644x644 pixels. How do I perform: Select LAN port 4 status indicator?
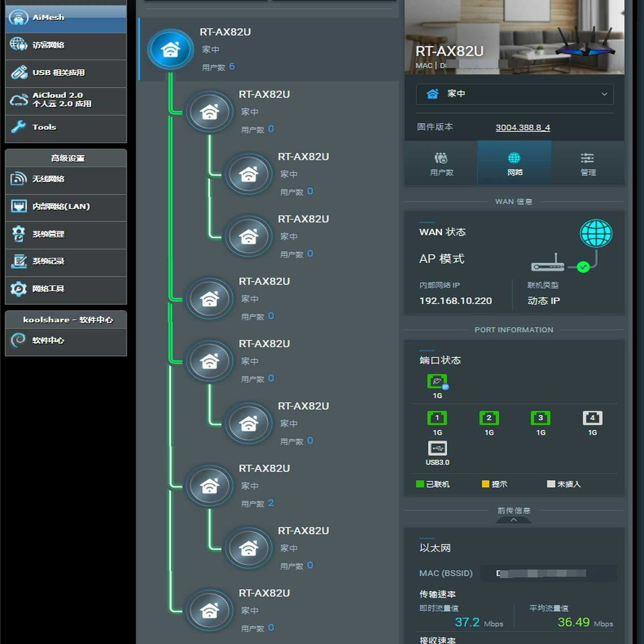(592, 418)
